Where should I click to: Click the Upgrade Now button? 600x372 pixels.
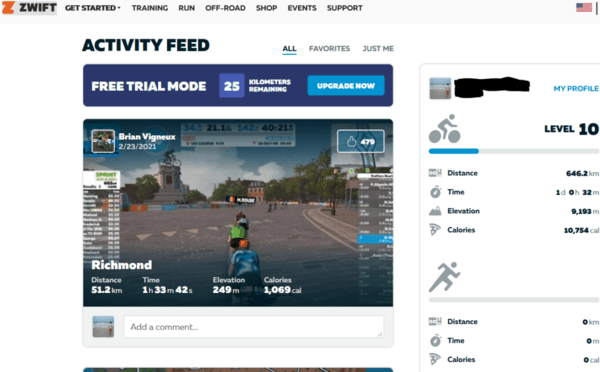(346, 85)
